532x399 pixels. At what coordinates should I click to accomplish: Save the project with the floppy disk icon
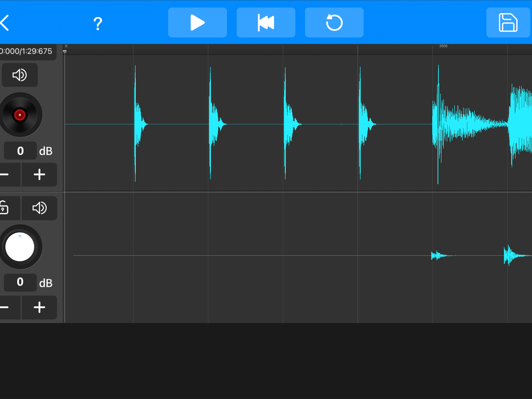pyautogui.click(x=508, y=23)
